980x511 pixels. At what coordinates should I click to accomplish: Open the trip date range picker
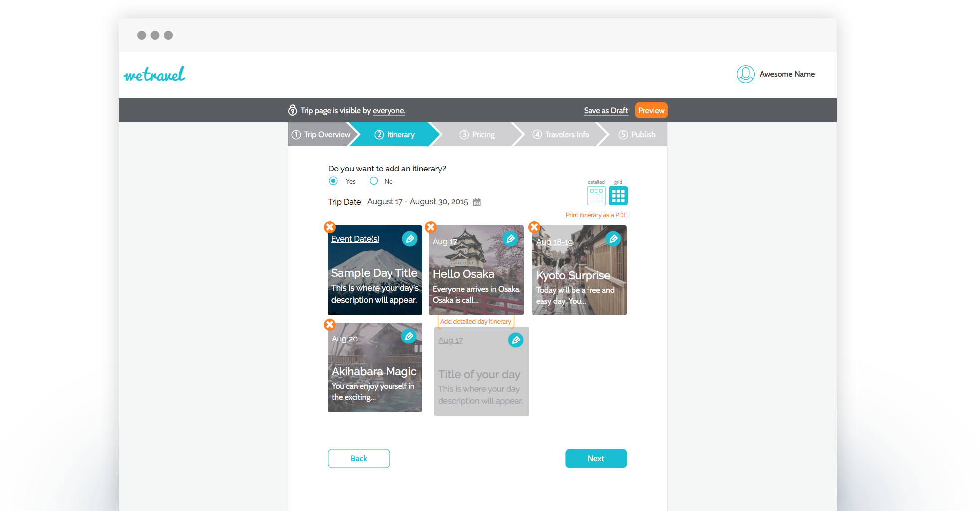coord(417,202)
